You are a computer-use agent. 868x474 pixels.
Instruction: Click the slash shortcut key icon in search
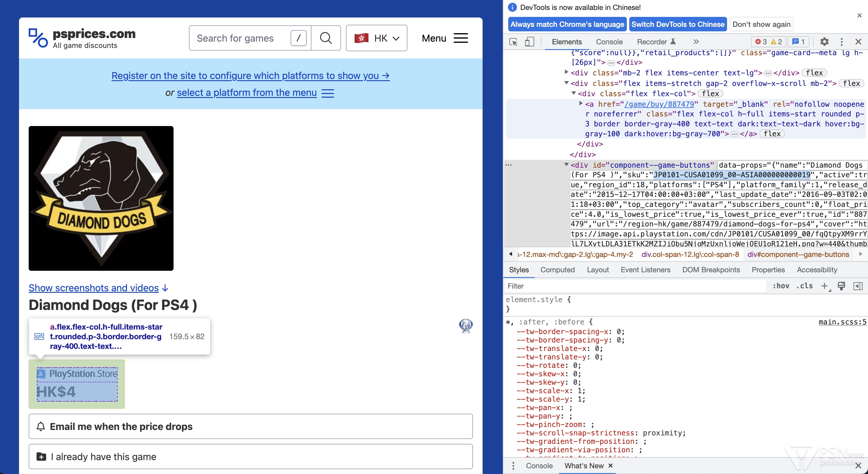pyautogui.click(x=298, y=38)
